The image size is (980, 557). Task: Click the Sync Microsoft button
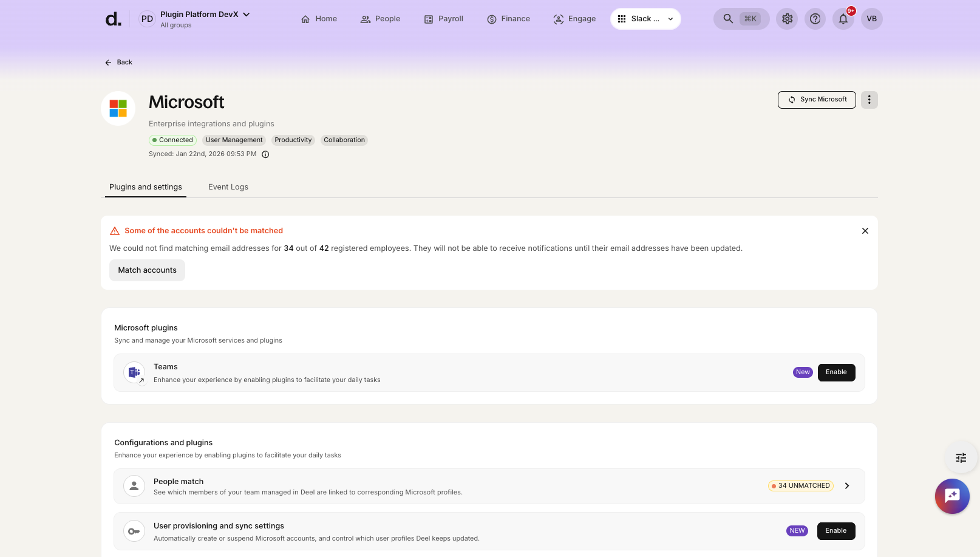(x=817, y=100)
